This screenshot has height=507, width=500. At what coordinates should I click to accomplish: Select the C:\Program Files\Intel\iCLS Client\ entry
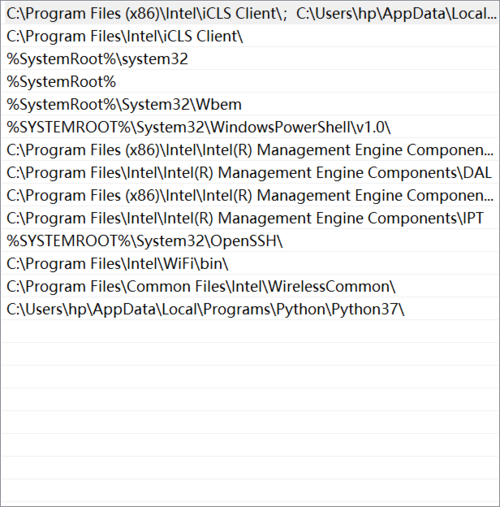point(251,36)
